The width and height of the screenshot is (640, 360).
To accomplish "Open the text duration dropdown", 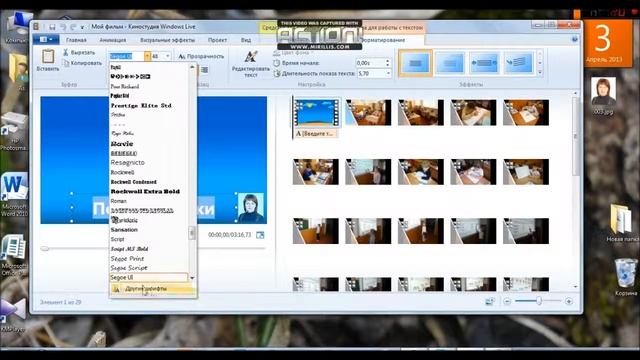I will [x=388, y=73].
